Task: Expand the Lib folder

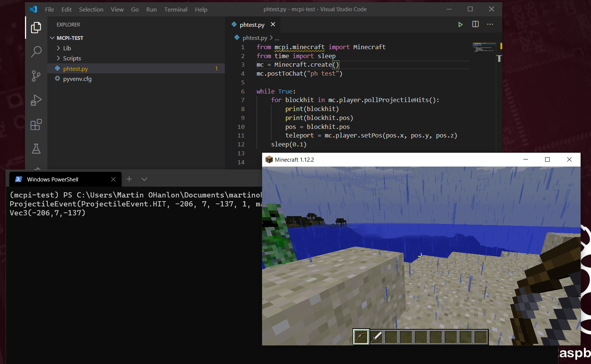Action: 136,48
